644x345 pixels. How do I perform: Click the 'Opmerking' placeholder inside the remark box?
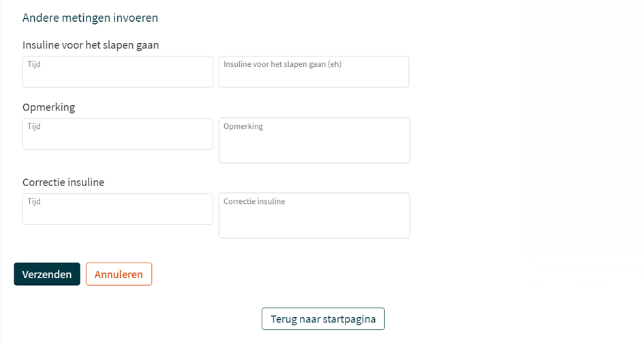(x=243, y=126)
